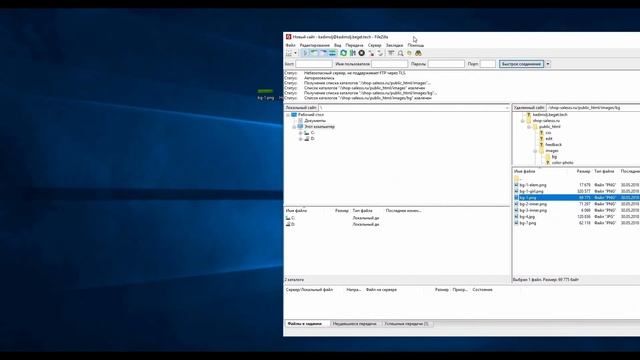This screenshot has width=640, height=360.
Task: Click the Удаленный сайт path field
Action: point(593,108)
